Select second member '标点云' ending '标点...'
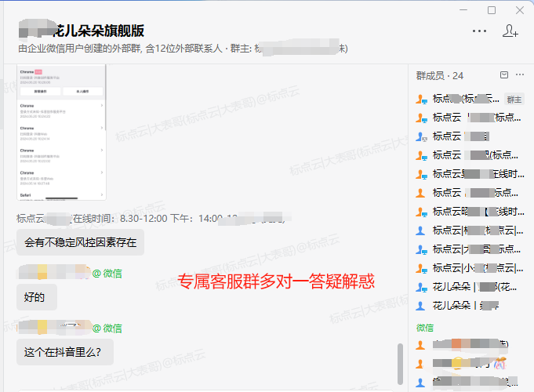The width and height of the screenshot is (534, 392). (x=469, y=118)
